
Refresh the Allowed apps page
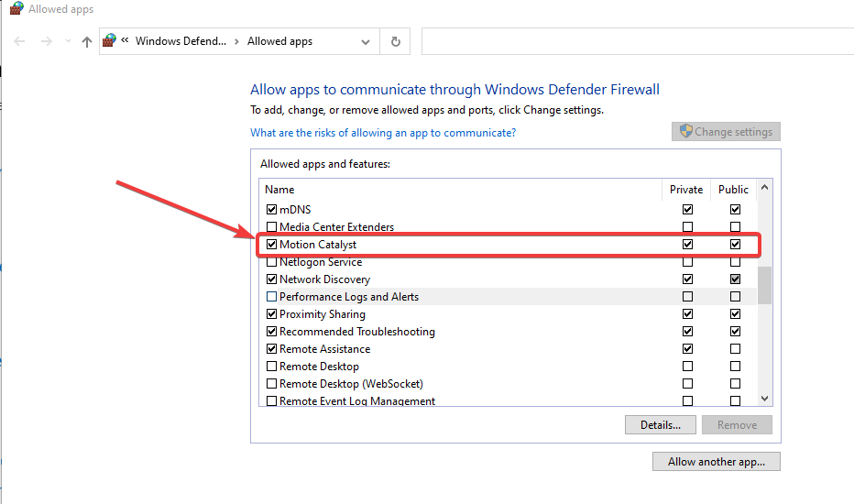coord(396,41)
